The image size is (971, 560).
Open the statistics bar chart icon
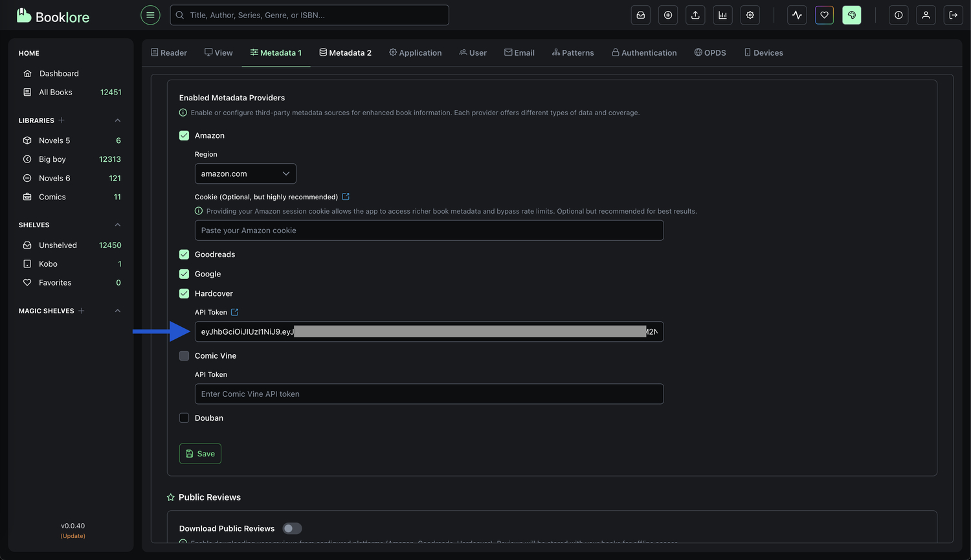(722, 15)
